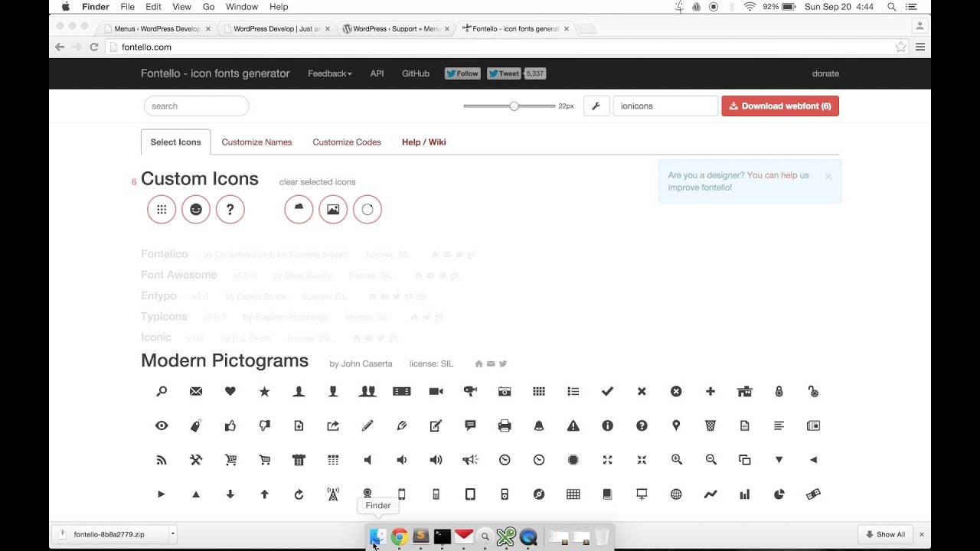Open the Go menu in the menu bar
The width and height of the screenshot is (980, 551).
[x=209, y=7]
